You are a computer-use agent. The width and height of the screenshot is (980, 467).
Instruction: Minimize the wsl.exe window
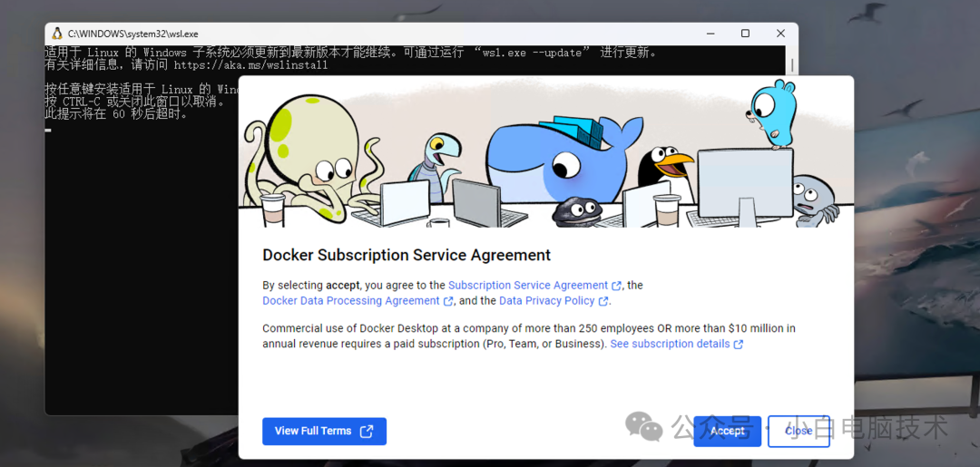710,34
